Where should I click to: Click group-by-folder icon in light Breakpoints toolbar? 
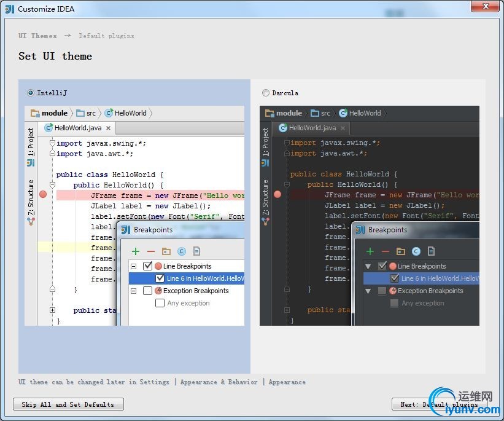166,251
